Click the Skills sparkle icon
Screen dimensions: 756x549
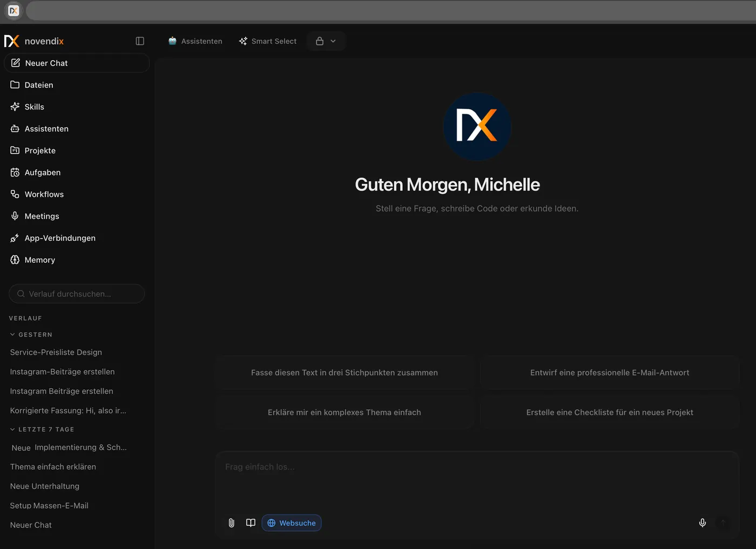tap(15, 107)
